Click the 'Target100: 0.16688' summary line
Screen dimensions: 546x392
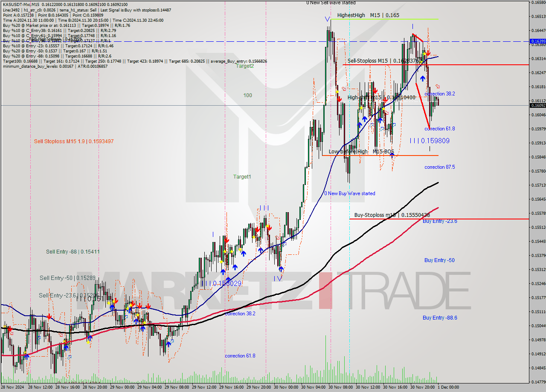click(x=135, y=61)
